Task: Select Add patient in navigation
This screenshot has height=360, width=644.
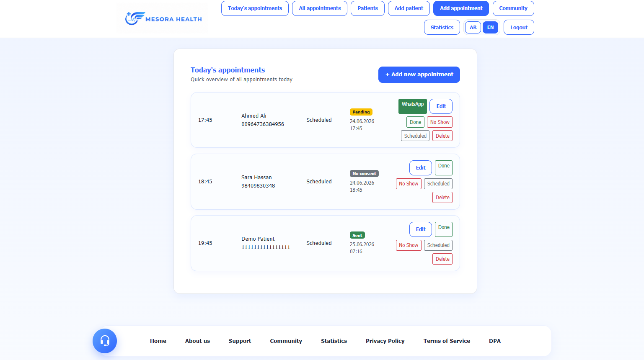Action: pyautogui.click(x=409, y=8)
